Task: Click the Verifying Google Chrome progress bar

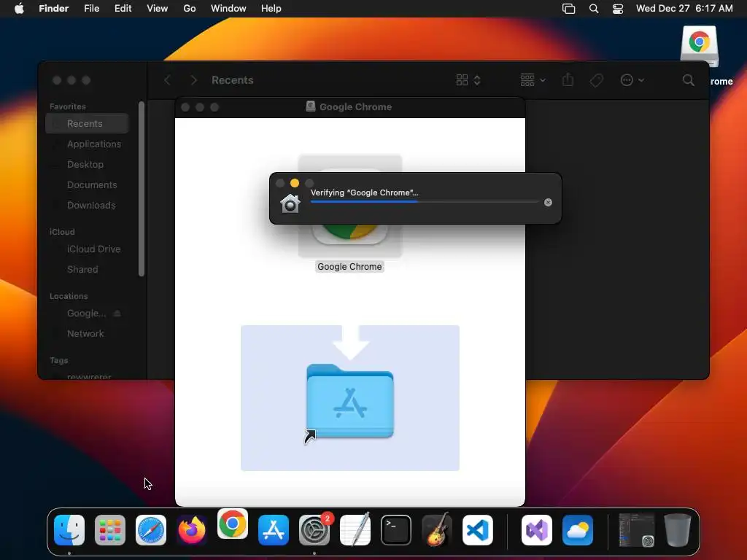Action: pos(424,202)
